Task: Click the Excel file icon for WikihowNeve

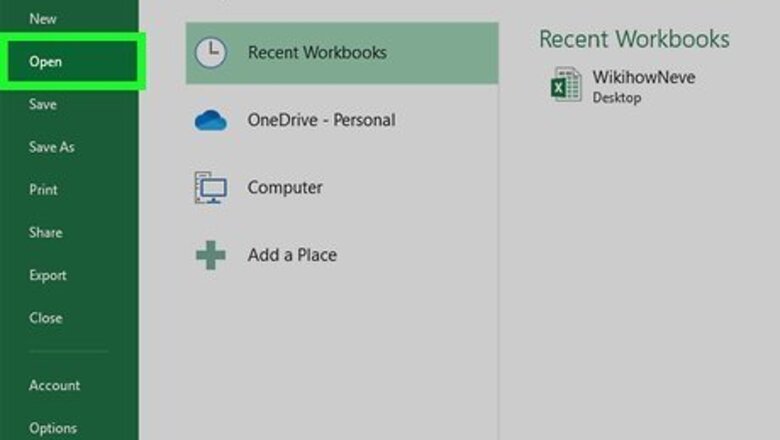Action: point(566,85)
